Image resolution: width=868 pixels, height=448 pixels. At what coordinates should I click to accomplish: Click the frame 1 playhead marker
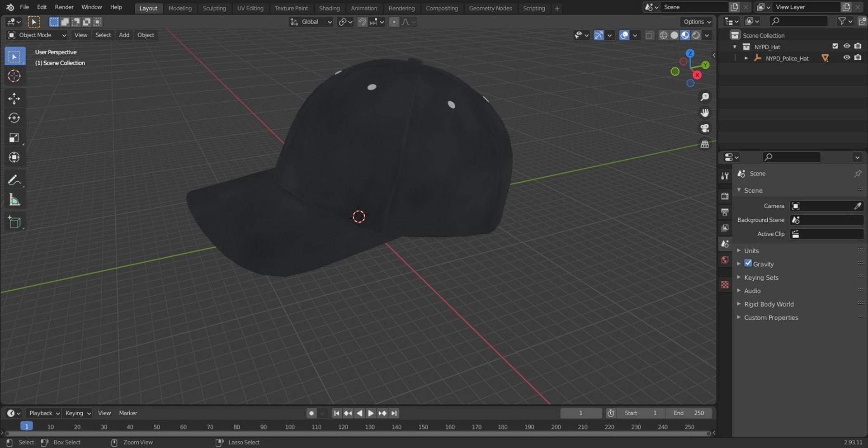click(x=27, y=426)
